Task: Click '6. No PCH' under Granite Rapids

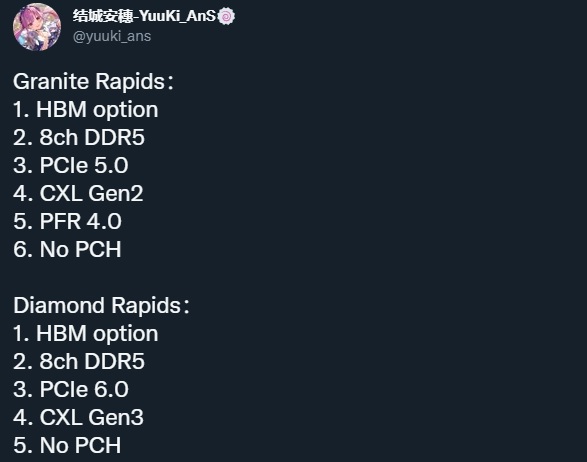Action: tap(67, 249)
